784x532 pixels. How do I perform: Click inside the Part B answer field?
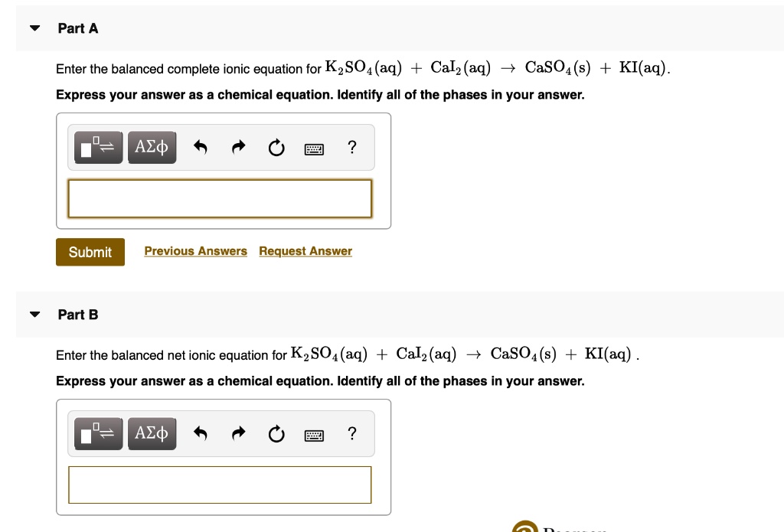tap(220, 485)
